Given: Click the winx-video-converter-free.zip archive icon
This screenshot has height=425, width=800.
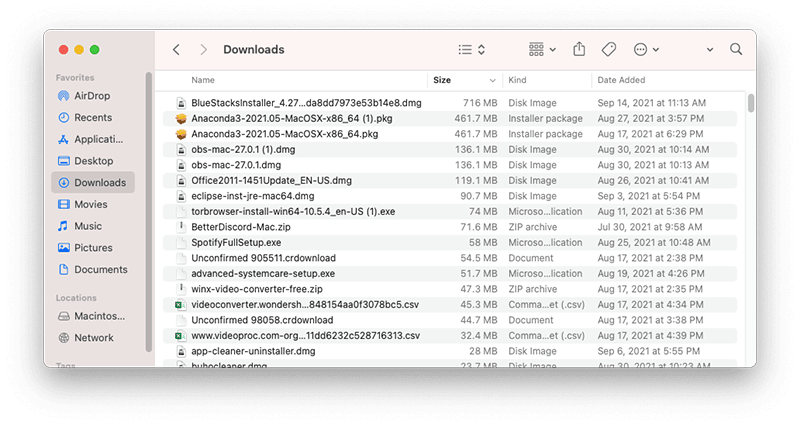Looking at the screenshot, I should coord(181,289).
